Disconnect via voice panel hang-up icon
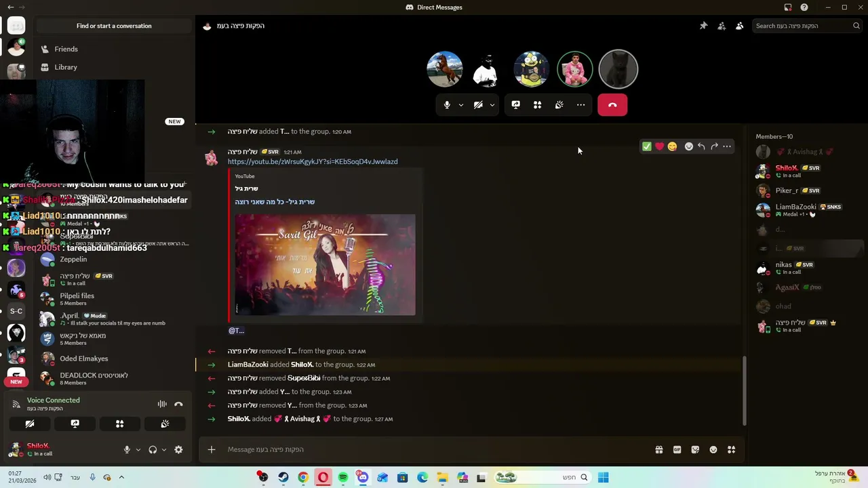This screenshot has height=488, width=868. pyautogui.click(x=178, y=404)
